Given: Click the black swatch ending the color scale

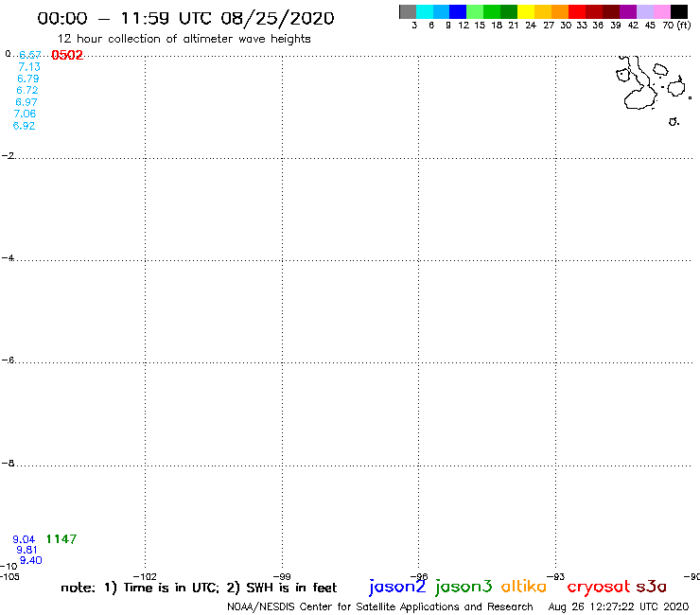Looking at the screenshot, I should point(678,11).
